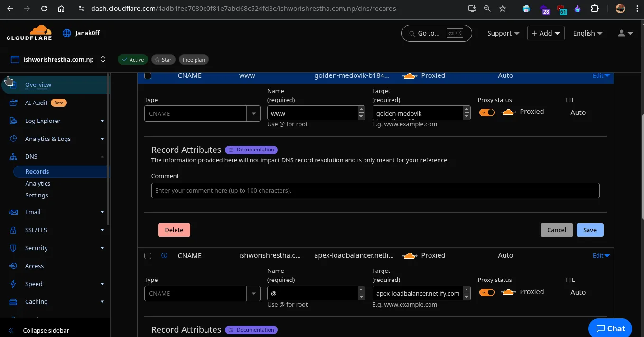This screenshot has height=337, width=644.
Task: Click the SSL/TLS lock icon
Action: (14, 230)
